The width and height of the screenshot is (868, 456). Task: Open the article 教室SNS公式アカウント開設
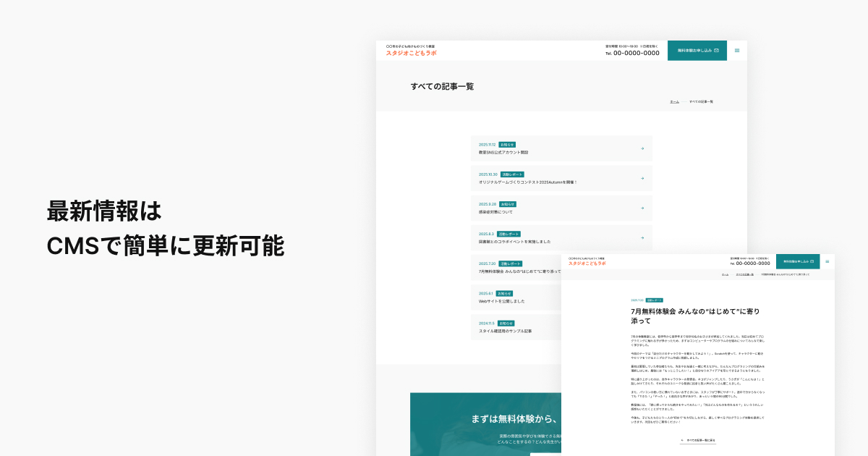tap(503, 153)
